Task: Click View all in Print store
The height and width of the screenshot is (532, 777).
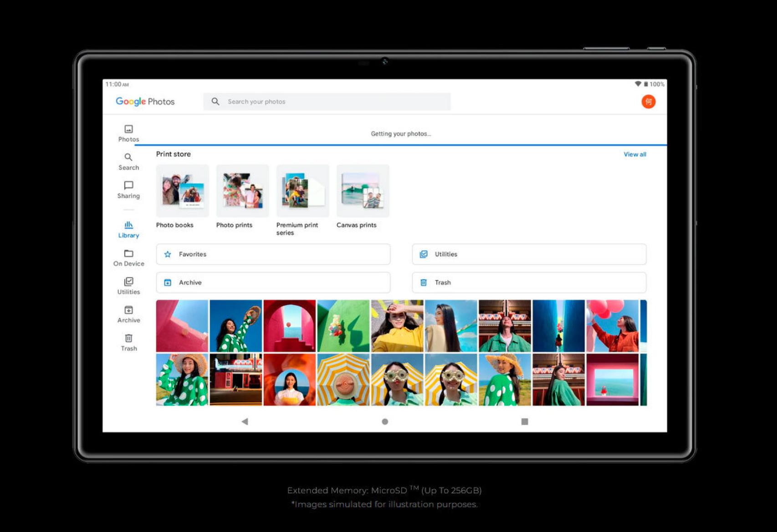Action: (634, 154)
